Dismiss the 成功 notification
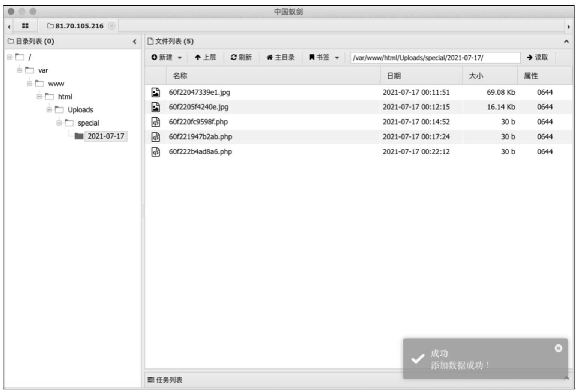580x392 pixels. coord(558,348)
